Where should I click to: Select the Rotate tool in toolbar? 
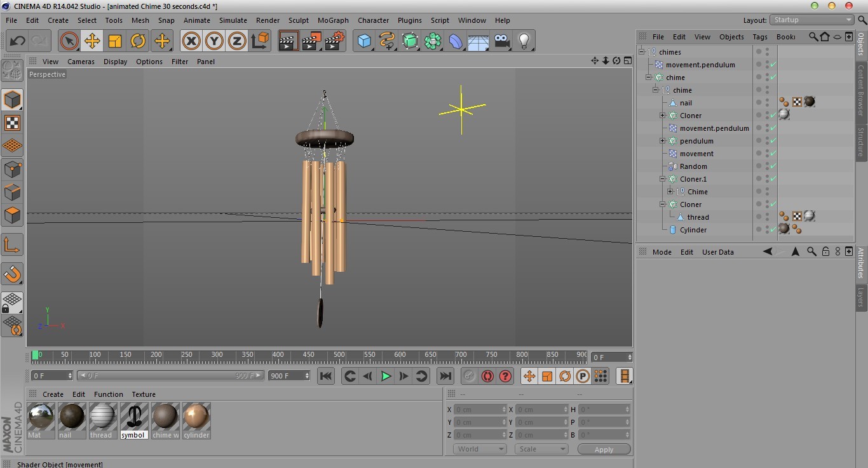tap(138, 41)
